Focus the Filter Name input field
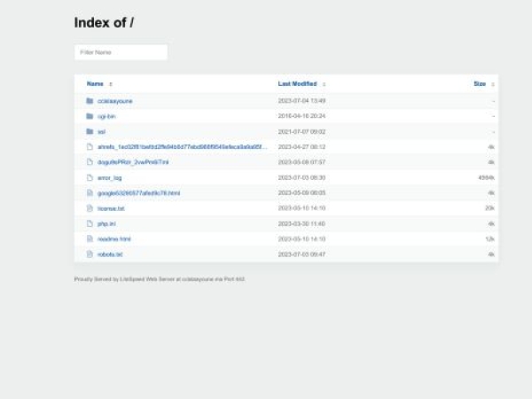Image resolution: width=532 pixels, height=399 pixels. [x=121, y=52]
